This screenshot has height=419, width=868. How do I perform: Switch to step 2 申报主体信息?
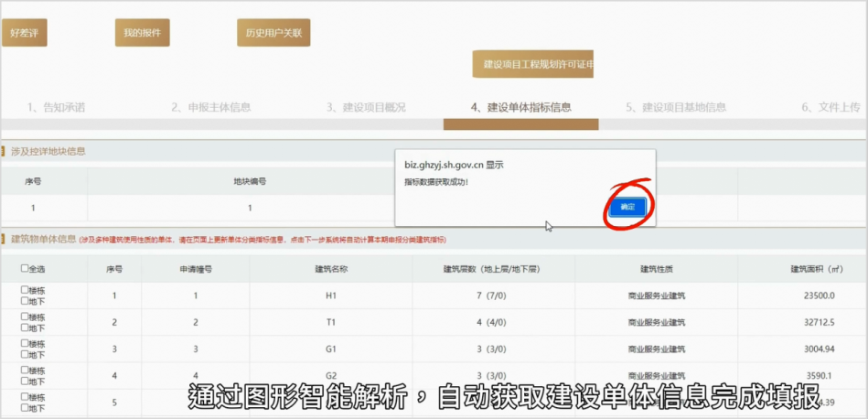(x=210, y=107)
